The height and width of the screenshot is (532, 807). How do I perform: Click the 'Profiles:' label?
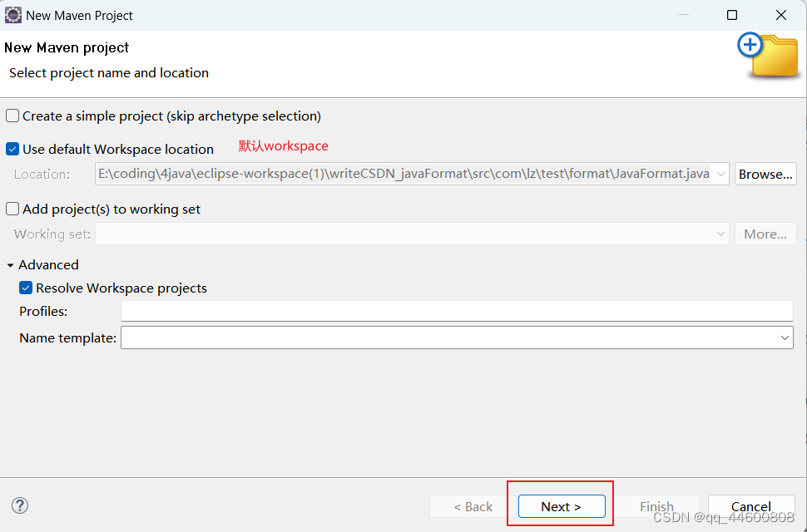[x=43, y=312]
